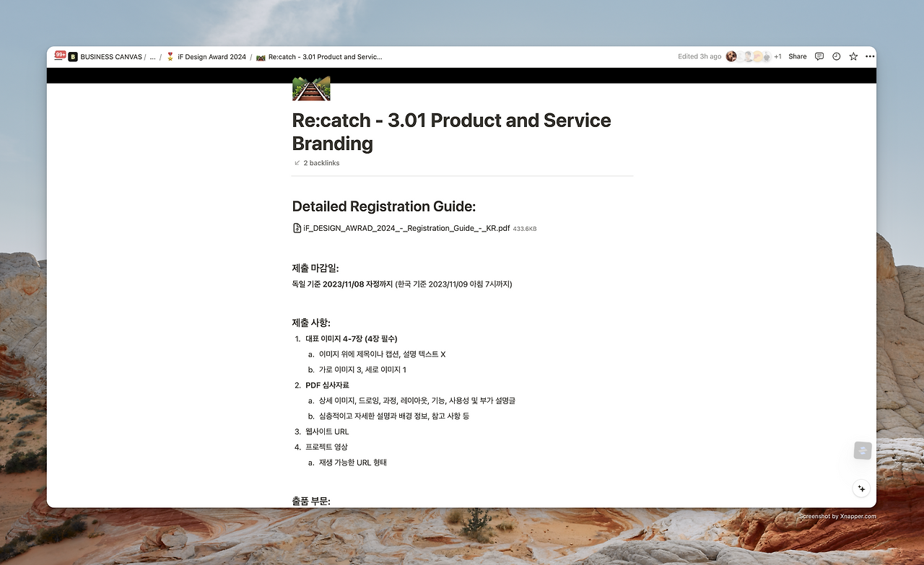Click sub-item 재생 가능한 URL 형태
This screenshot has height=565, width=924.
point(353,463)
